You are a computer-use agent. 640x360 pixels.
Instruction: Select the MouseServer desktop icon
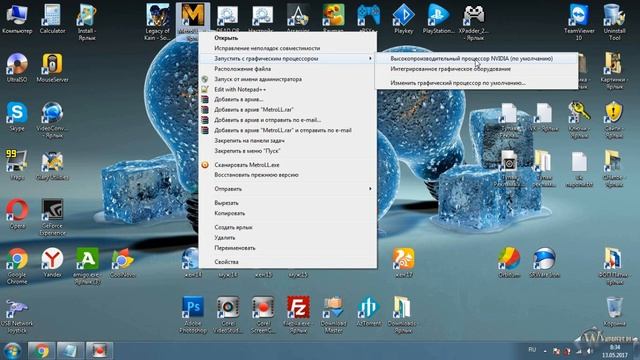point(52,68)
